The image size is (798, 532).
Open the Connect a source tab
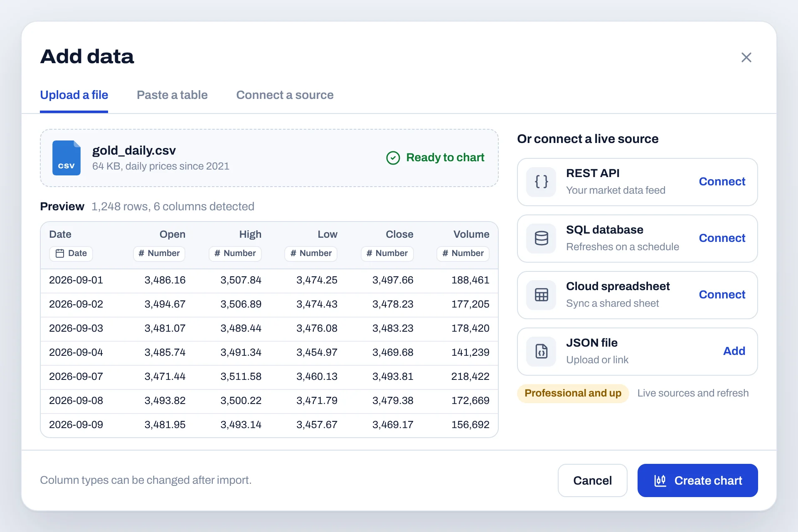pyautogui.click(x=285, y=95)
